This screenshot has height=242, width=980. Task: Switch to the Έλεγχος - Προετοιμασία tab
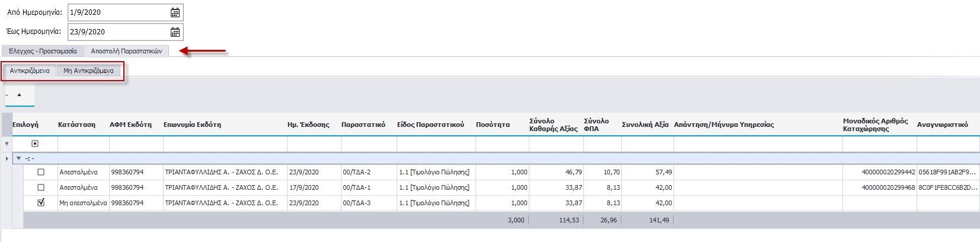[43, 51]
